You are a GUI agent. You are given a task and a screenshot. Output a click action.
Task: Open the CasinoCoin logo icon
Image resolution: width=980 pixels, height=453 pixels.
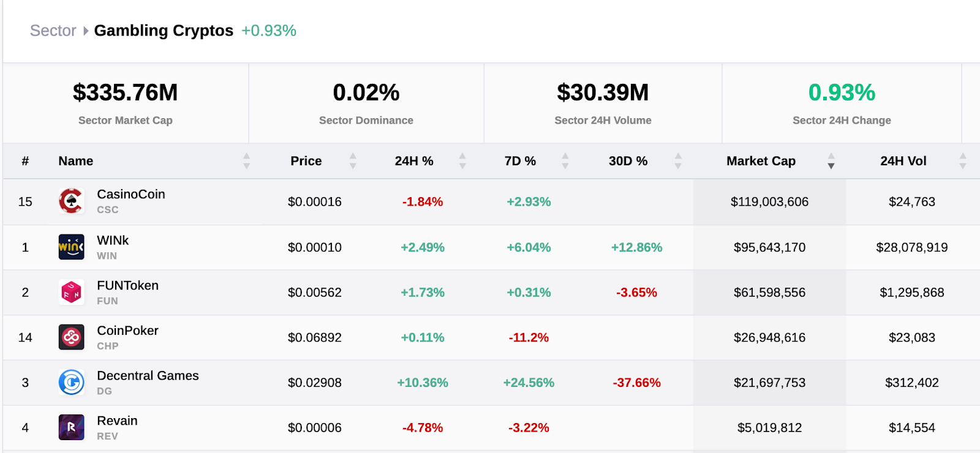pyautogui.click(x=71, y=201)
